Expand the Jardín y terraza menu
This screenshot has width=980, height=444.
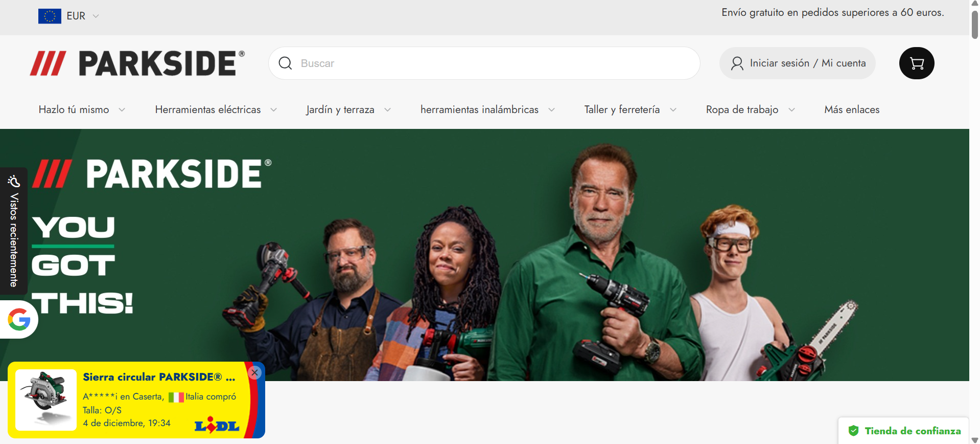[x=348, y=109]
